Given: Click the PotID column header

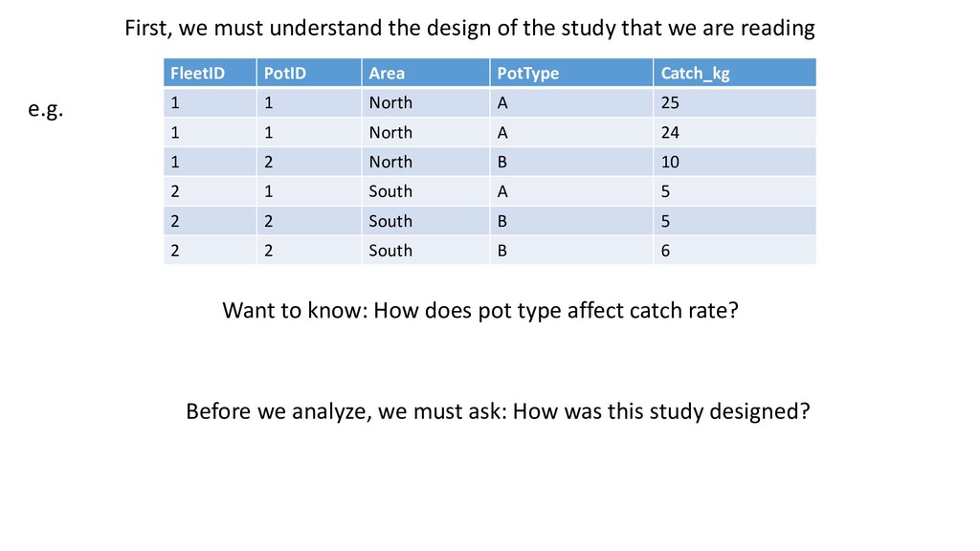Looking at the screenshot, I should click(x=309, y=73).
